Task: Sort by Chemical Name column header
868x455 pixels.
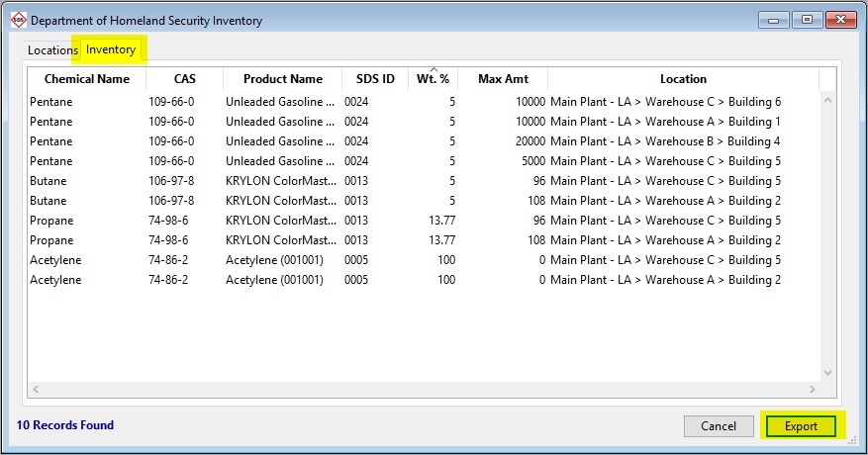Action: click(x=86, y=79)
